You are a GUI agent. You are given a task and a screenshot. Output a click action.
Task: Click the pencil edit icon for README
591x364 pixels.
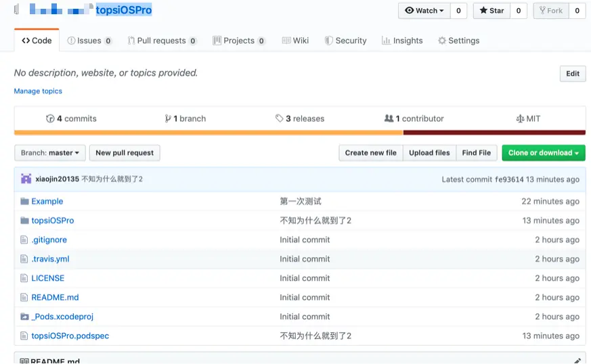[577, 361]
